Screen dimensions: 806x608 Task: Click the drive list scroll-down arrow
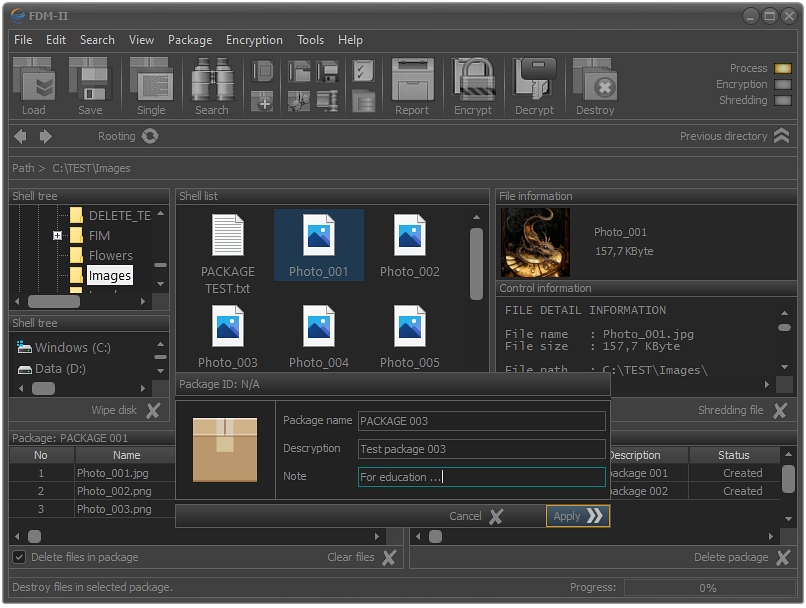tap(161, 371)
